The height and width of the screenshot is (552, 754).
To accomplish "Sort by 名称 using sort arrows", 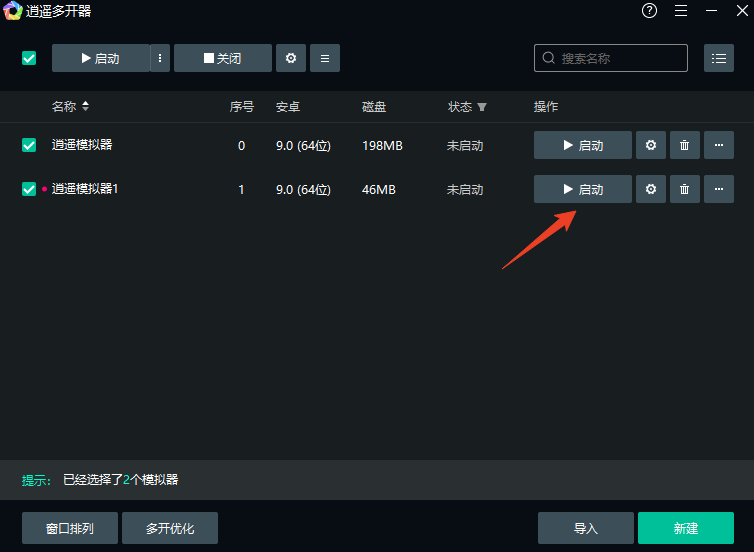I will [86, 106].
